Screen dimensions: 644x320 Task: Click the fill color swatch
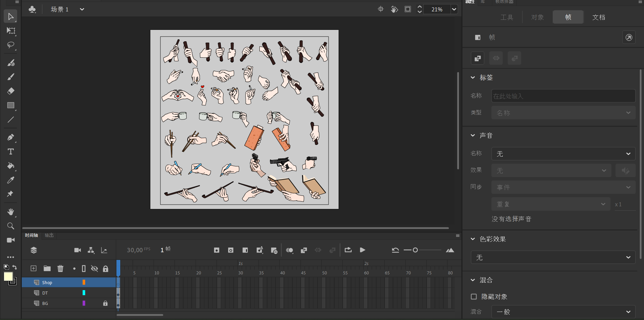tap(8, 277)
